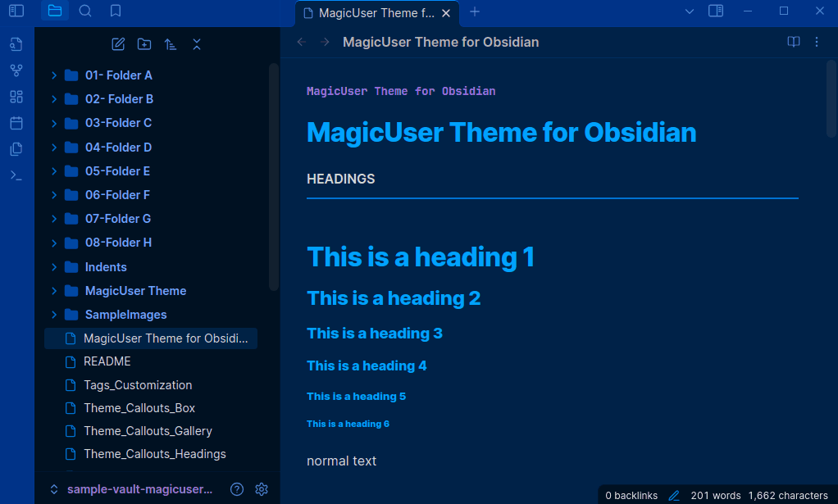Image resolution: width=838 pixels, height=504 pixels.
Task: Expand 02- Folder B chevron
Action: click(54, 99)
